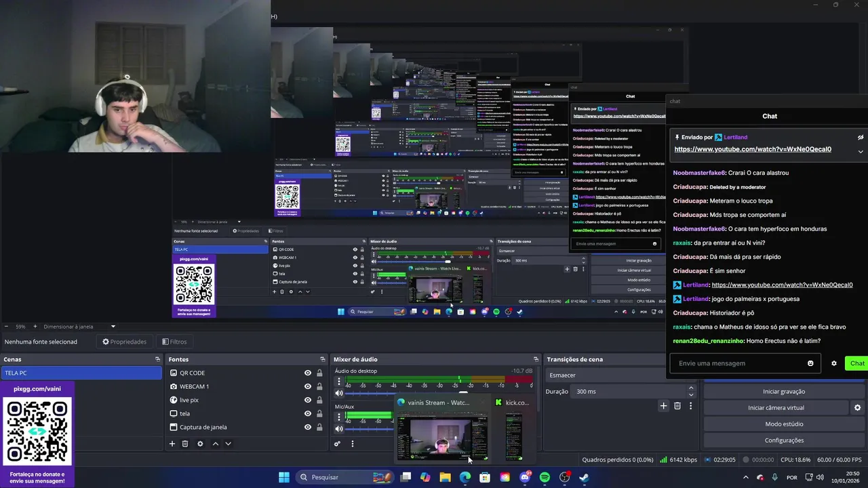Viewport: 868px width, 488px height.
Task: Open Discord from the taskbar
Action: tap(525, 477)
